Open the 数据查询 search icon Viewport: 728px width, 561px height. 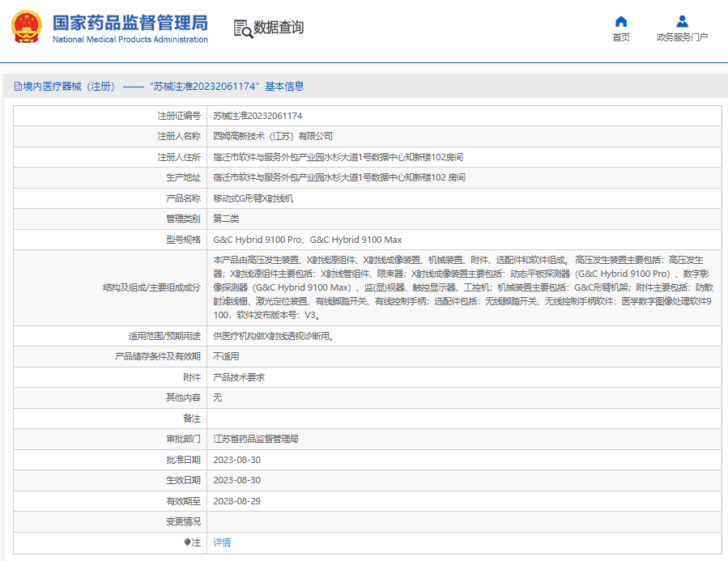click(x=243, y=29)
